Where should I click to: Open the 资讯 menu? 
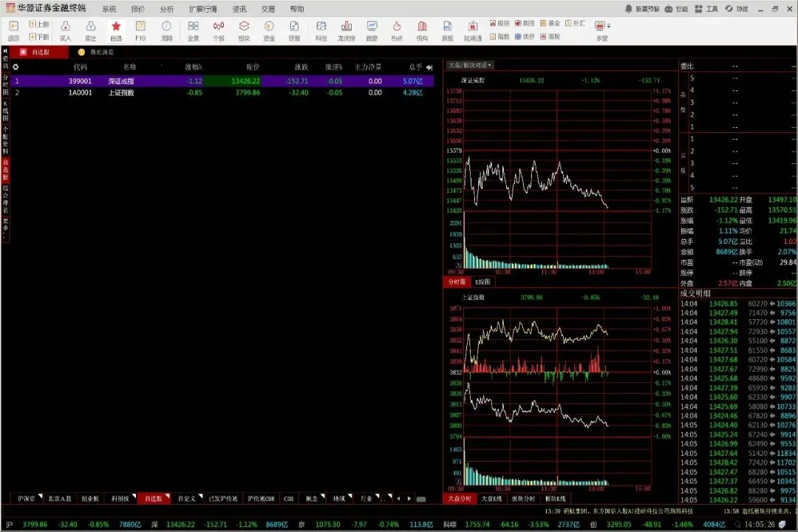tap(239, 9)
